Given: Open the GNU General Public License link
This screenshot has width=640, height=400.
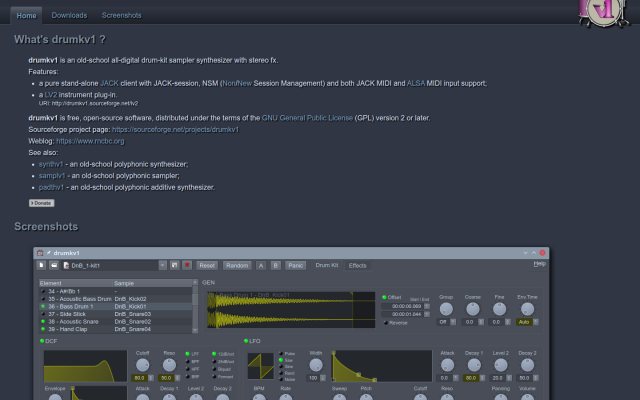Looking at the screenshot, I should coord(307,118).
